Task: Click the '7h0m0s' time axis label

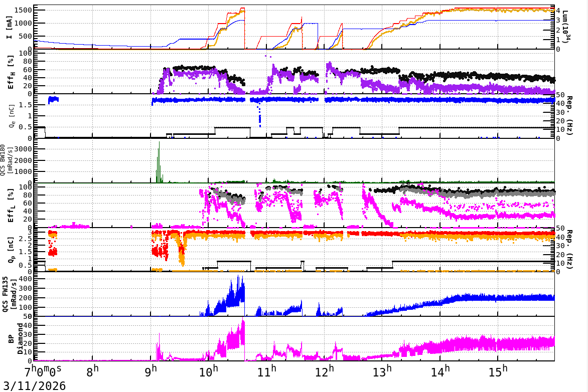Action: click(44, 371)
